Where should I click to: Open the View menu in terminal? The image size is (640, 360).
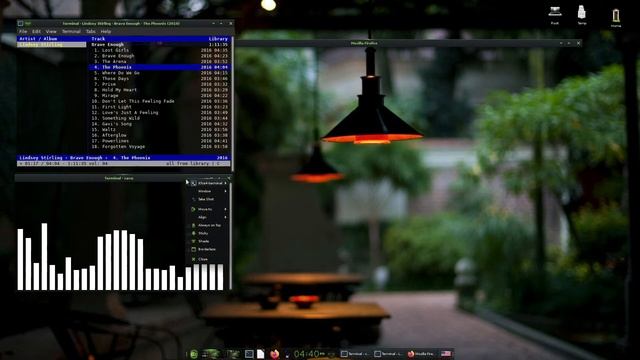pos(51,31)
